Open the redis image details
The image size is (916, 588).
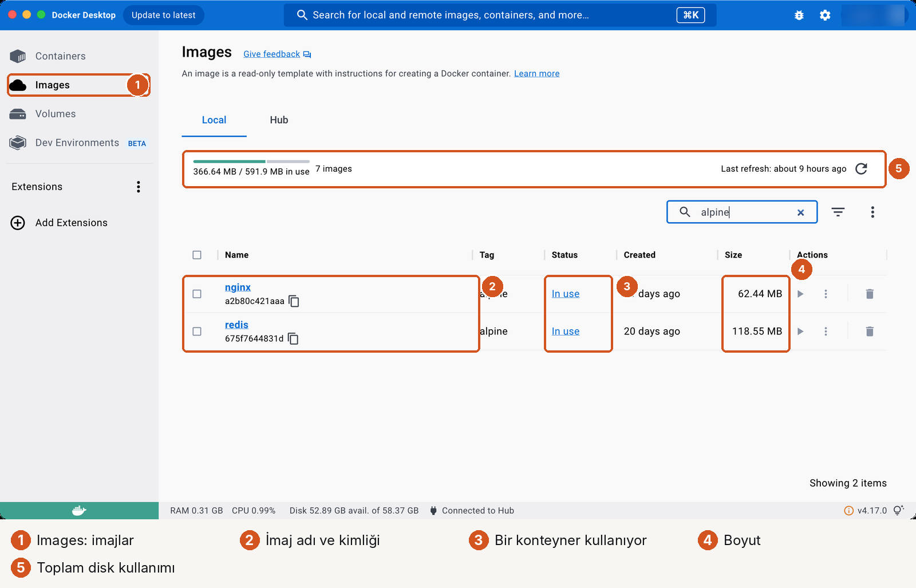pyautogui.click(x=236, y=325)
